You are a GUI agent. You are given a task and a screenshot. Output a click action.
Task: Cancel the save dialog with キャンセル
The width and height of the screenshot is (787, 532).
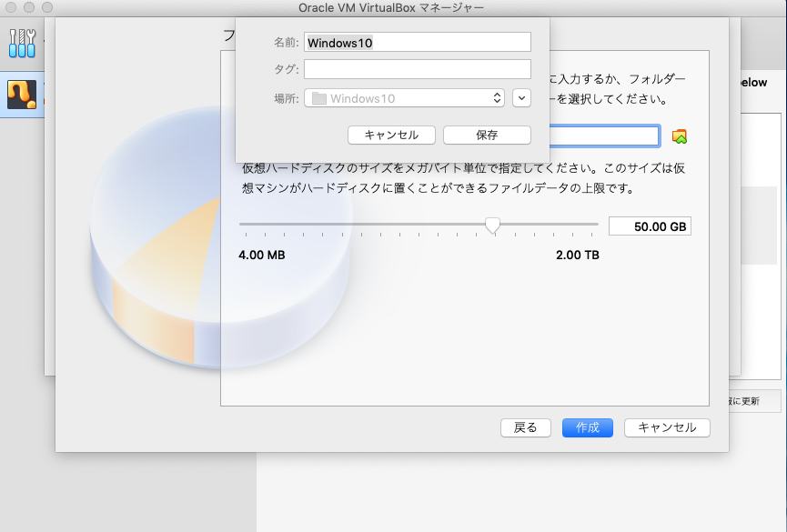[391, 135]
